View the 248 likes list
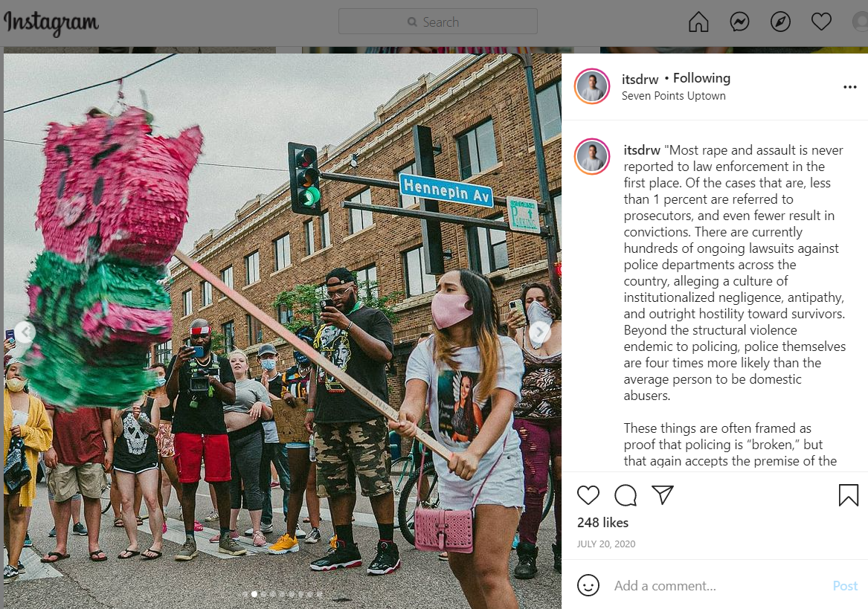Screen dimensions: 868x609 [602, 523]
